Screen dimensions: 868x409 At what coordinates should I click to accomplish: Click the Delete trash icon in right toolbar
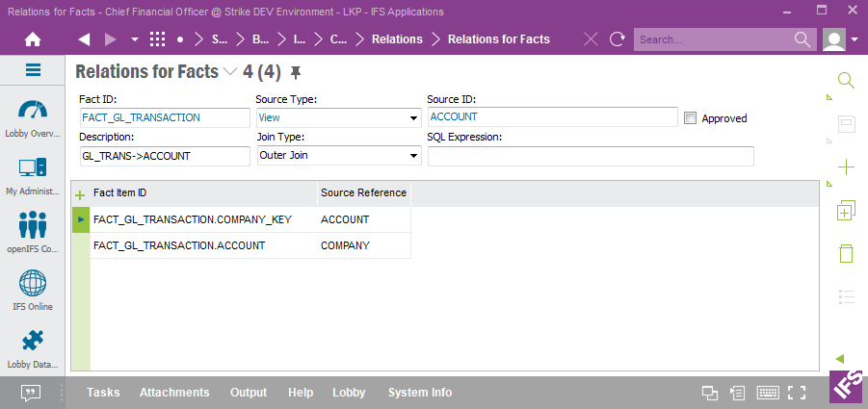[847, 253]
